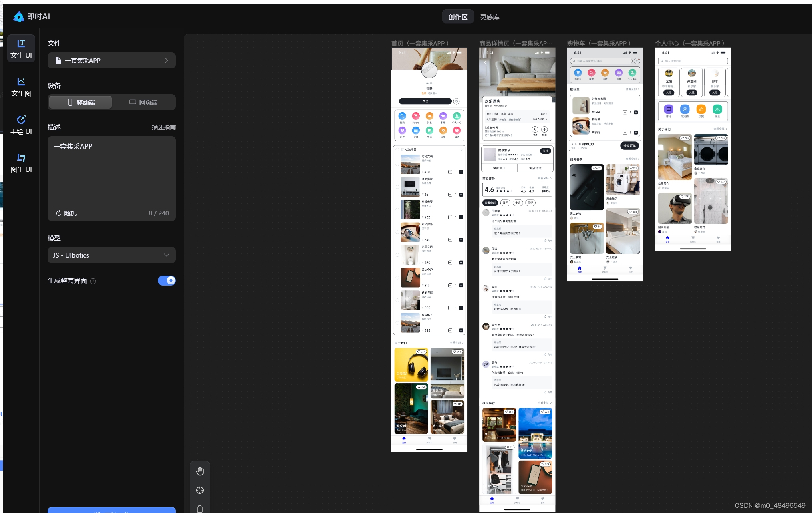Screen dimensions: 812x513
Task: Click the description text input area
Action: coord(111,170)
